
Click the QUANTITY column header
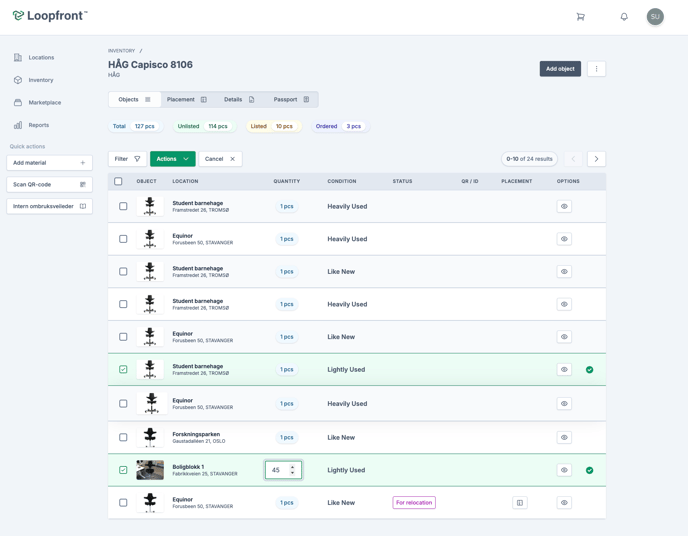[x=287, y=181]
